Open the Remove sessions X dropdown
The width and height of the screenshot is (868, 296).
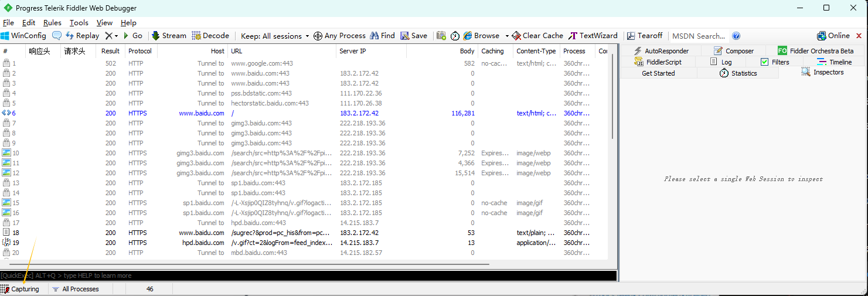111,36
